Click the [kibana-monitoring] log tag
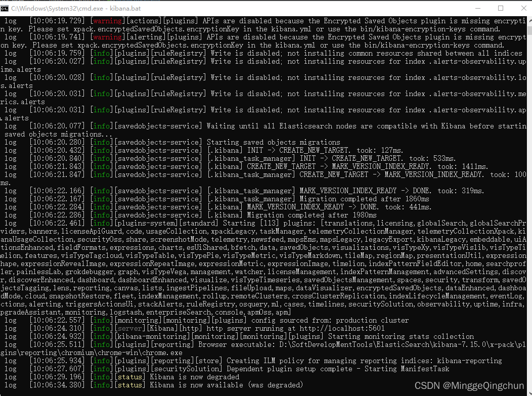Screen dimensions: 532x396 pos(155,336)
